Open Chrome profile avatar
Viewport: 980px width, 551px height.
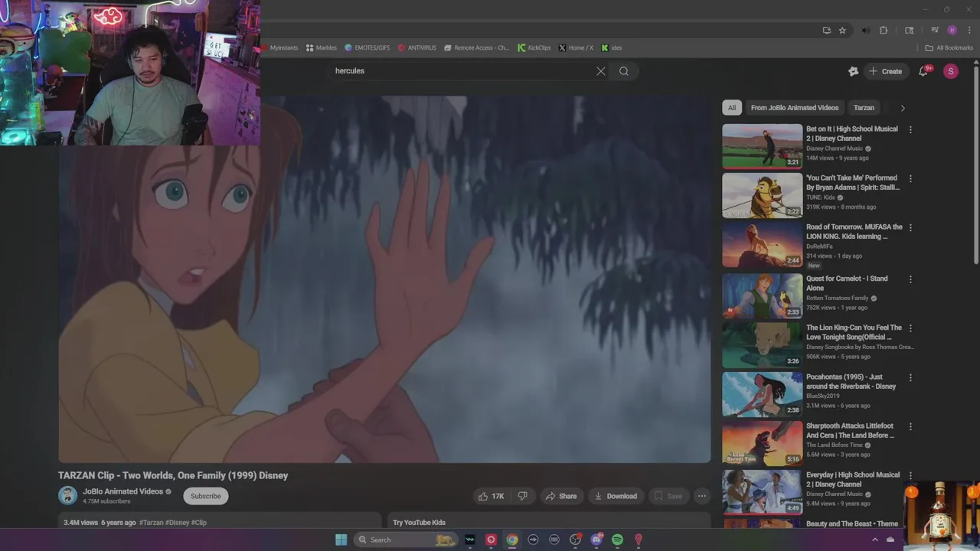952,31
